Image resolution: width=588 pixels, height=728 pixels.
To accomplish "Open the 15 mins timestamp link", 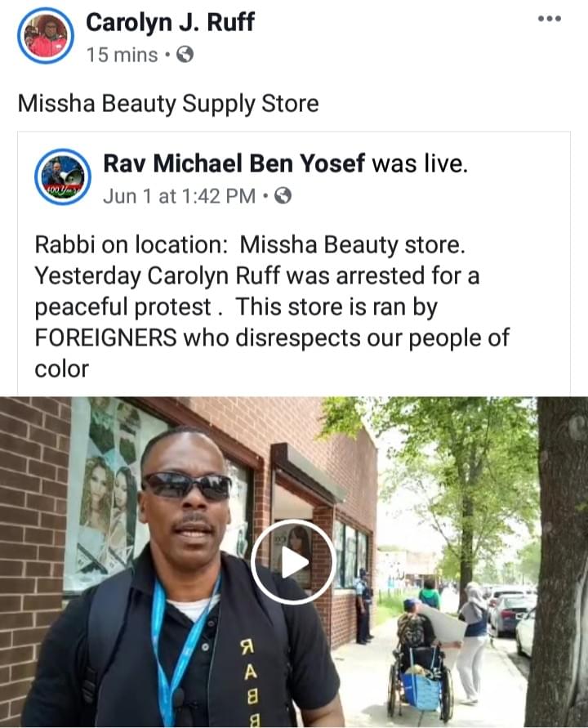I will [122, 55].
